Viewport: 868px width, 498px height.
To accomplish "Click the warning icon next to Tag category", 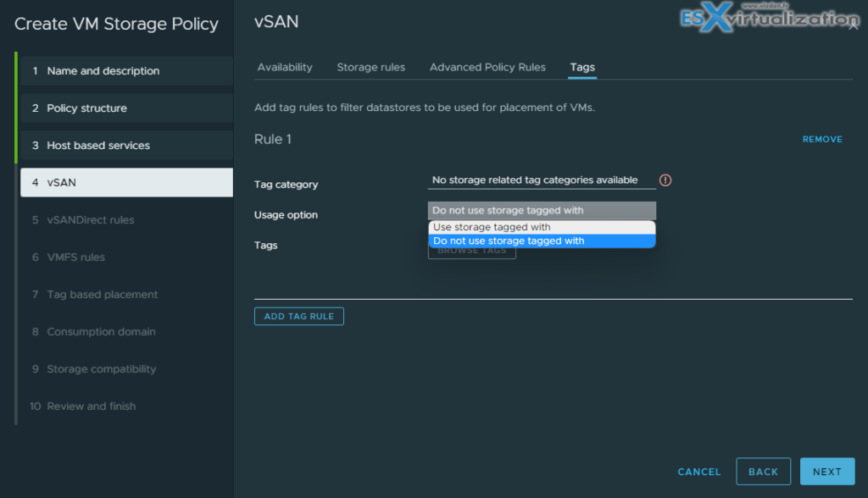I will point(665,180).
